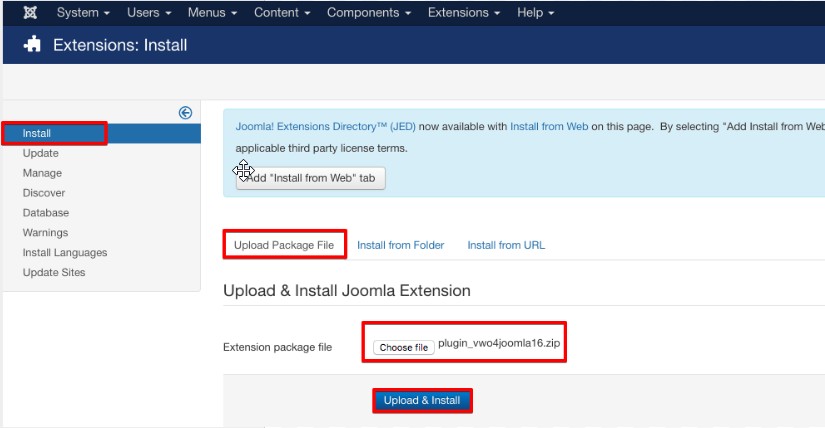Click the Upload & Install Joomla Extension heading
Screen dimensions: 825x428
(347, 291)
